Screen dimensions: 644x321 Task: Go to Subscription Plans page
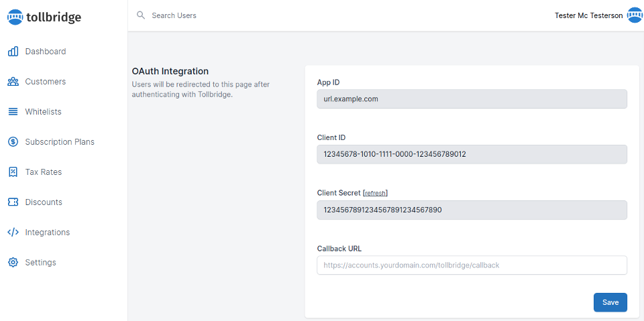click(x=60, y=142)
